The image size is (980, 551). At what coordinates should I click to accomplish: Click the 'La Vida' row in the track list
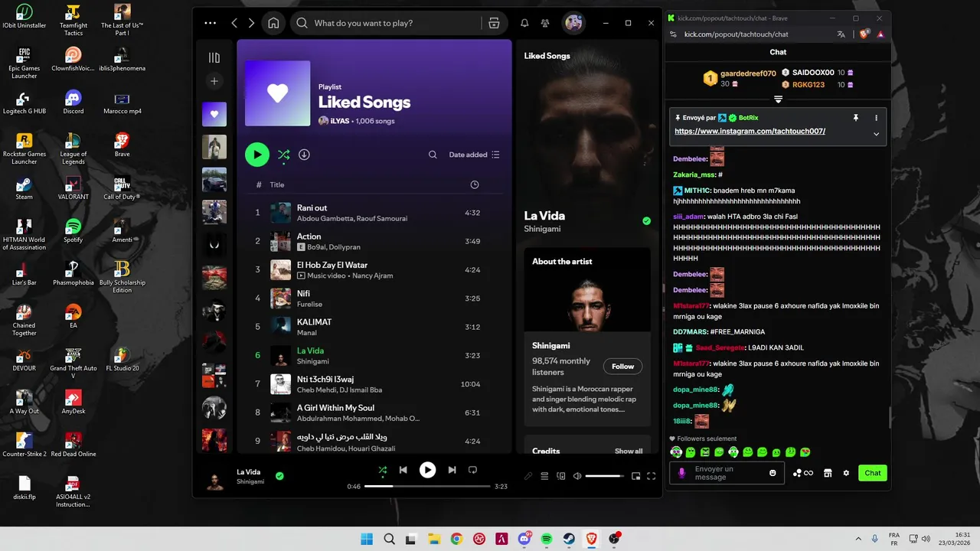point(374,356)
